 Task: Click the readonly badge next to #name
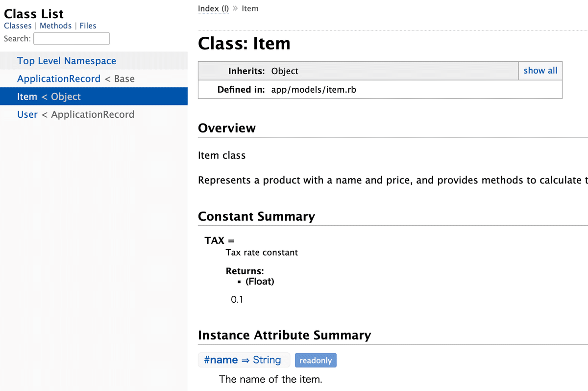pyautogui.click(x=316, y=360)
